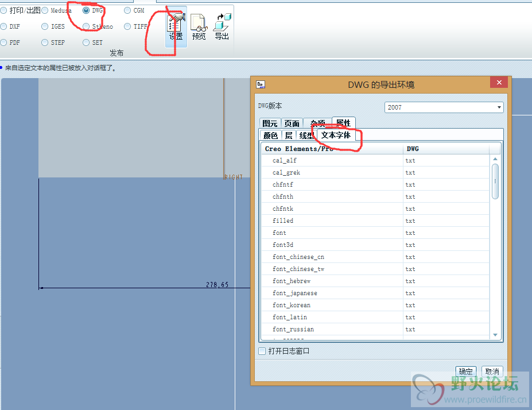
Task: Select the chfnth font row
Action: click(x=375, y=196)
